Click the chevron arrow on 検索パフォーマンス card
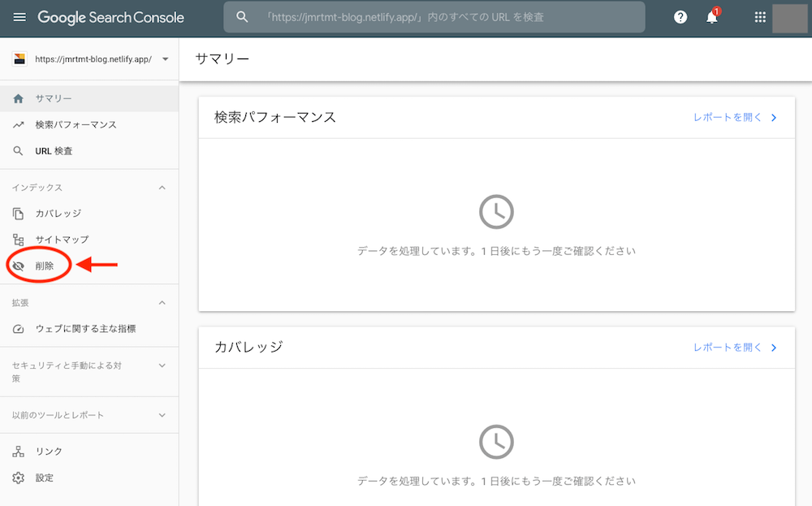Image resolution: width=812 pixels, height=506 pixels. click(x=774, y=118)
